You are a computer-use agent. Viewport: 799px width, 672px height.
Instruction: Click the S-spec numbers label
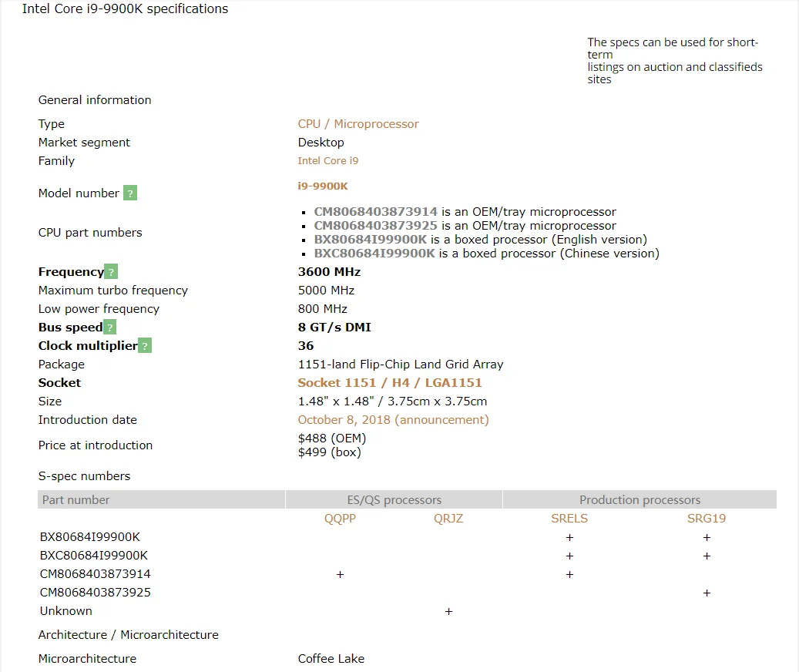tap(84, 475)
